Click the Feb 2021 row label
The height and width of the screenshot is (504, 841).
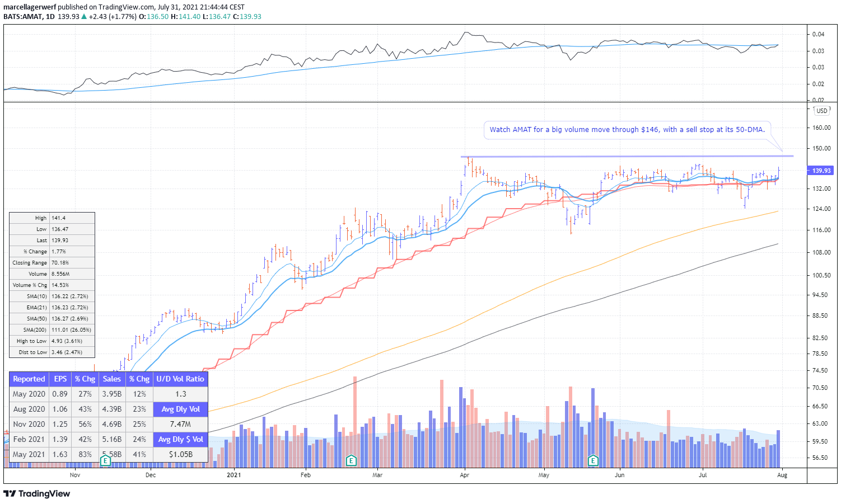(29, 439)
